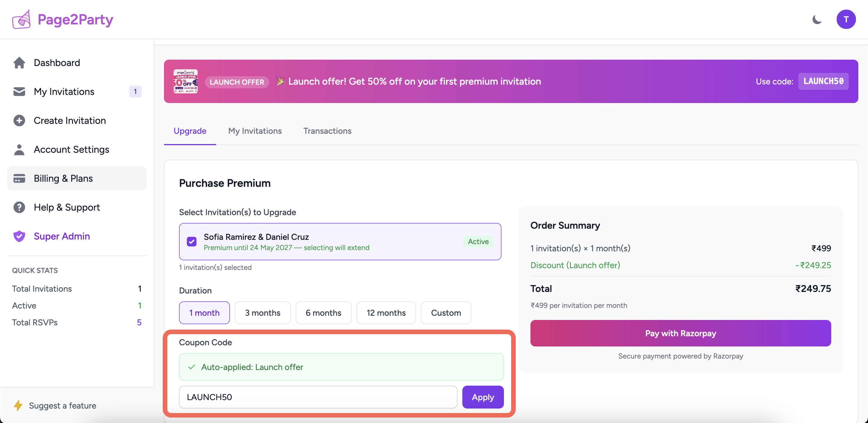This screenshot has width=868, height=423.
Task: Switch to the Upgrade tab
Action: point(190,131)
